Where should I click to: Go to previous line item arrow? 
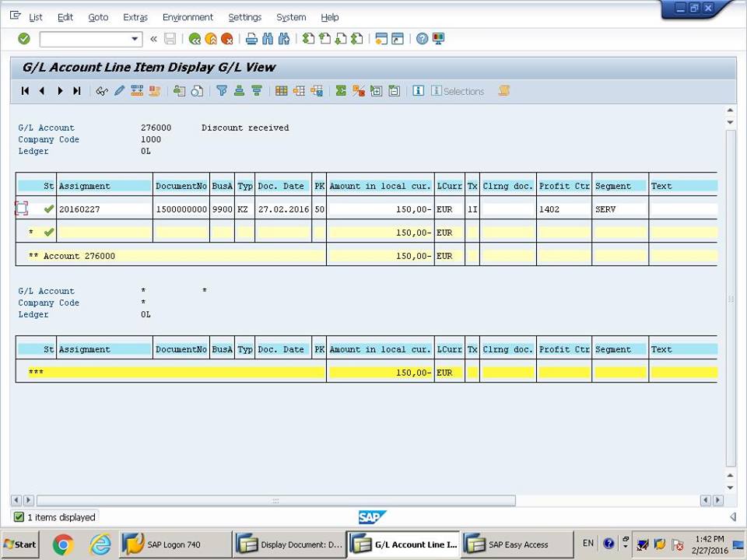point(42,91)
